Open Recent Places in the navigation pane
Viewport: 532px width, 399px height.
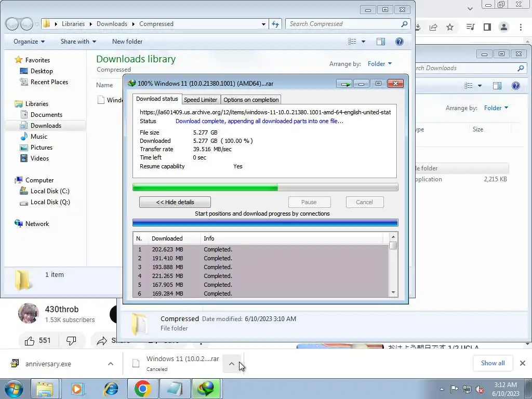coord(49,82)
